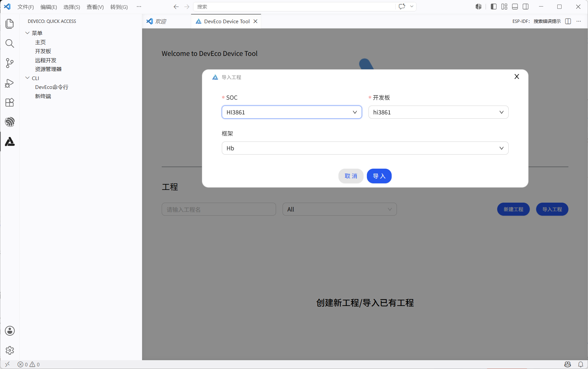Viewport: 588px width, 369px height.
Task: Open the 文件(F) menu
Action: pyautogui.click(x=26, y=7)
